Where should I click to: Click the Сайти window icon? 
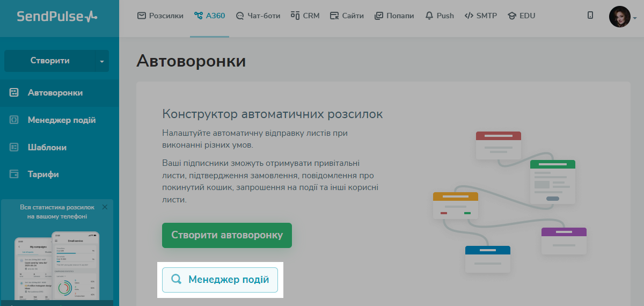tap(334, 16)
